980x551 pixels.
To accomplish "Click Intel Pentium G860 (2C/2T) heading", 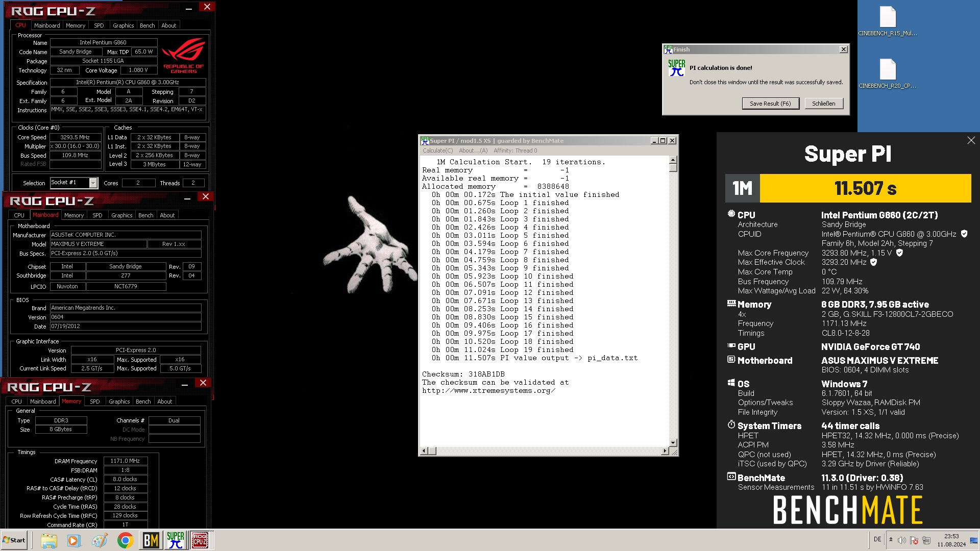I will (879, 215).
